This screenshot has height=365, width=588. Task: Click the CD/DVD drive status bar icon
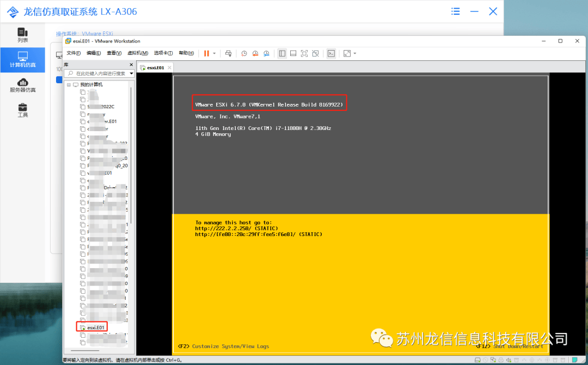[485, 360]
